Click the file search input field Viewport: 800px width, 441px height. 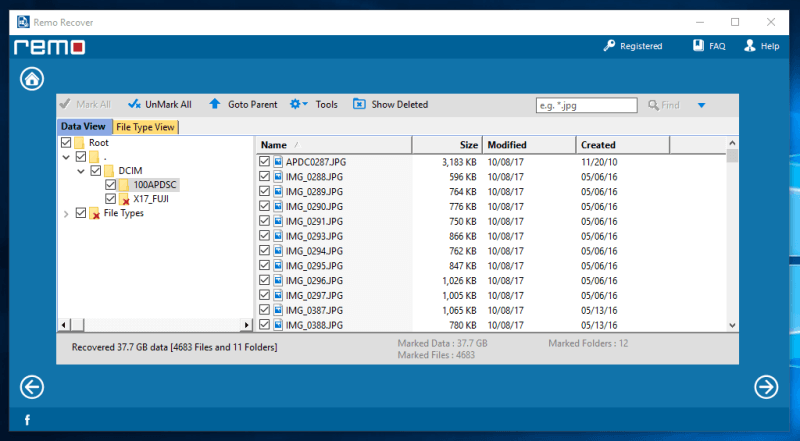click(x=586, y=105)
